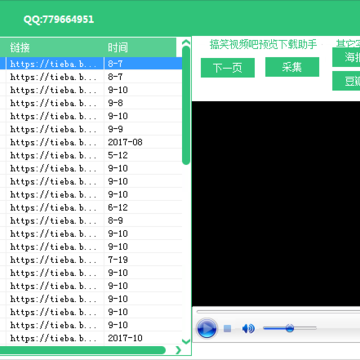Click the horizontal scroll right arrow

tap(178, 350)
